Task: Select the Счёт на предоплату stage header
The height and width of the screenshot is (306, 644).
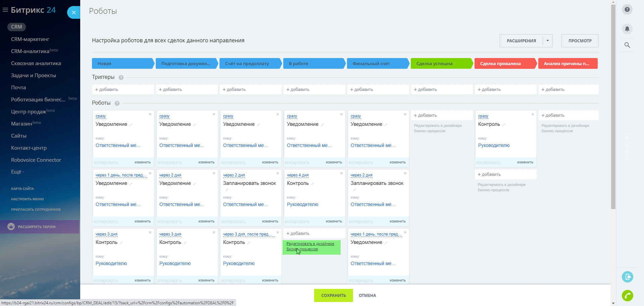Action: coord(250,63)
